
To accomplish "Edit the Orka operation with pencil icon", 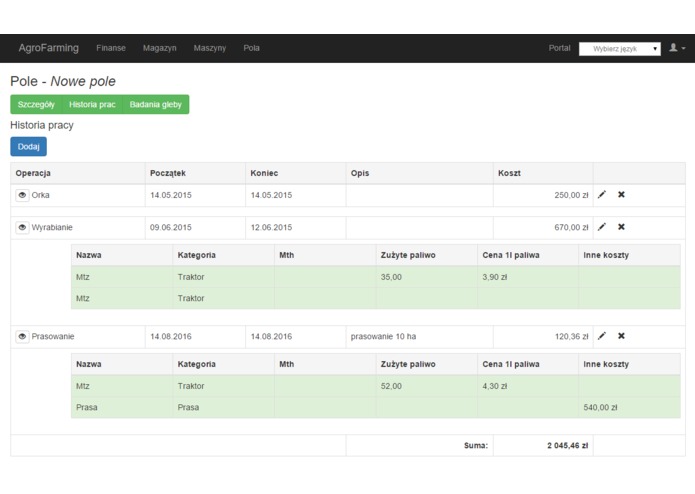I will tap(601, 194).
